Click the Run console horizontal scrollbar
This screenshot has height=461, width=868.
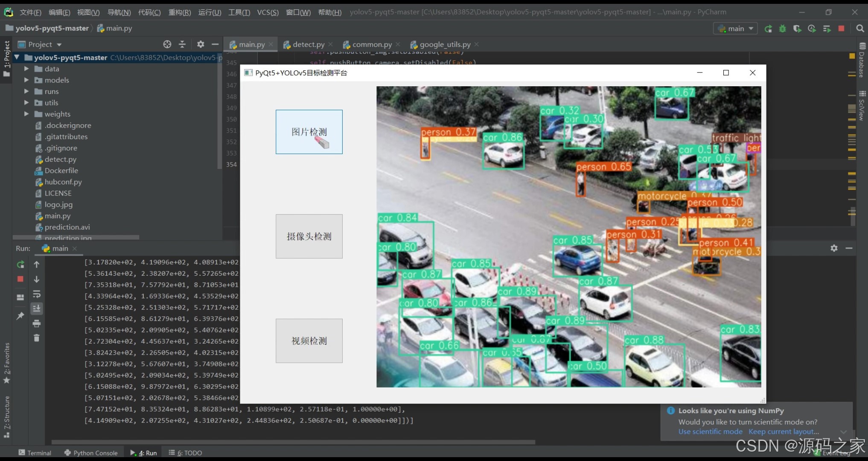click(x=293, y=442)
